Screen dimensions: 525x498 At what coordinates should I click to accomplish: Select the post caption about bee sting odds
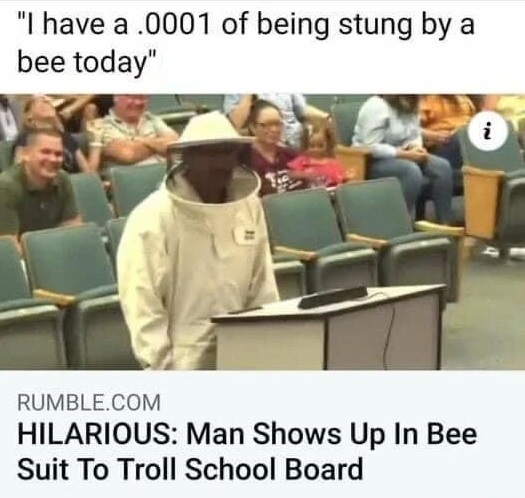[246, 44]
